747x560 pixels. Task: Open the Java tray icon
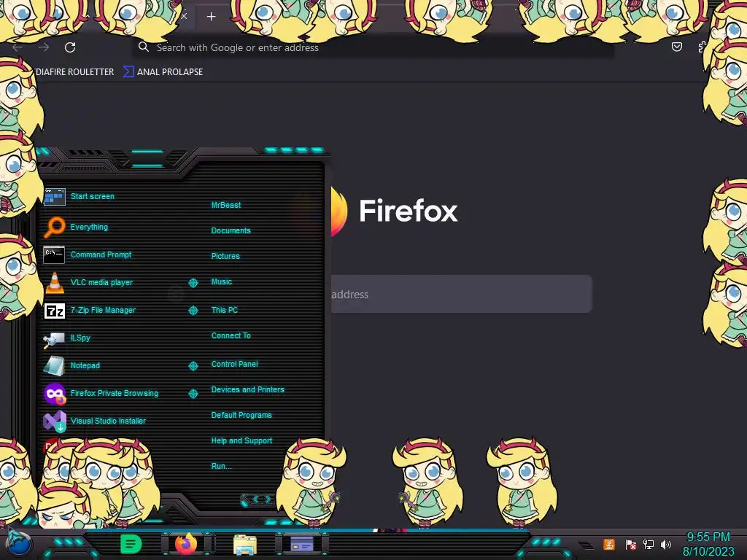(609, 544)
